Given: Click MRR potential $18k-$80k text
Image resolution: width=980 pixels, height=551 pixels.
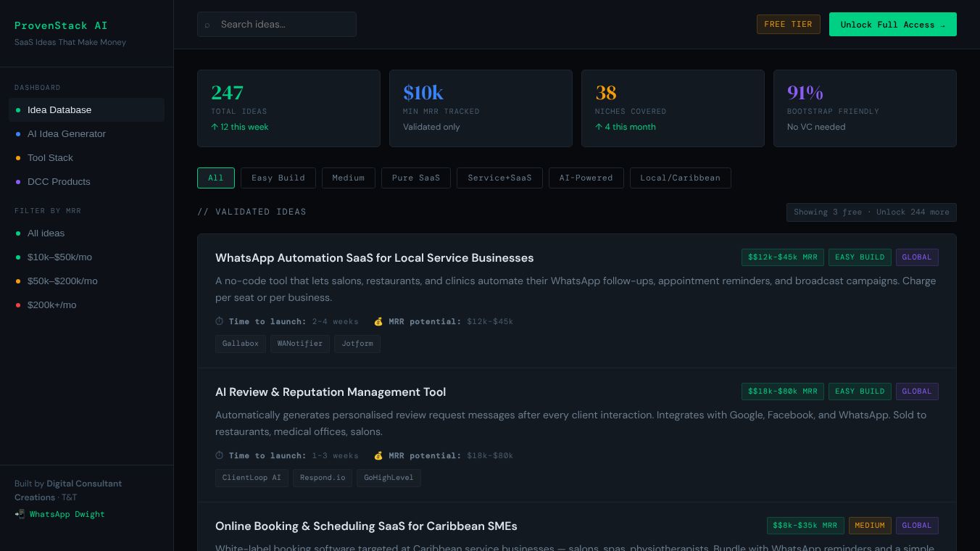Looking at the screenshot, I should click(x=444, y=455).
